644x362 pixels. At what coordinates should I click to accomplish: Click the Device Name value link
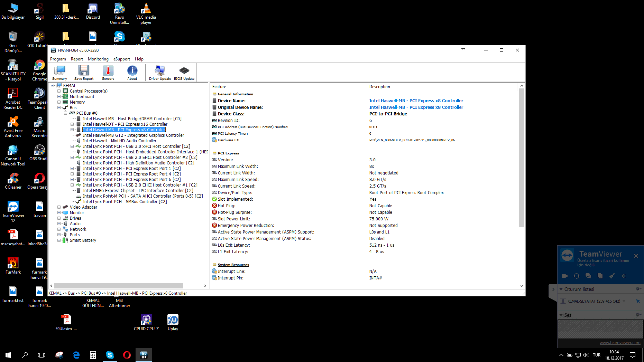(x=416, y=101)
